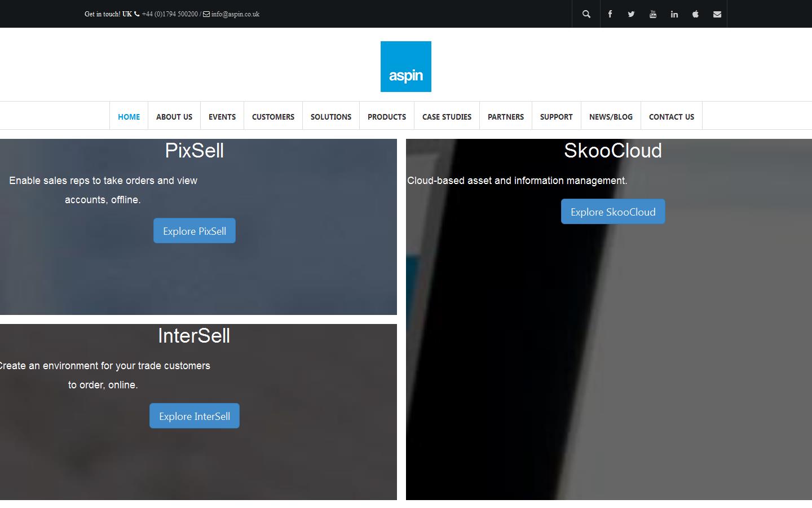Navigate to Case Studies
This screenshot has width=812, height=508.
pos(447,117)
